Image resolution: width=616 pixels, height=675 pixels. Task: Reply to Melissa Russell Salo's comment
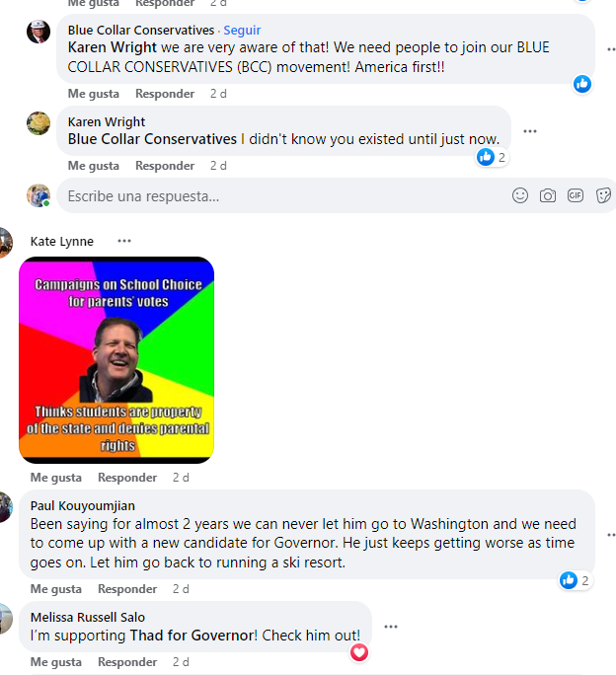coord(127,662)
